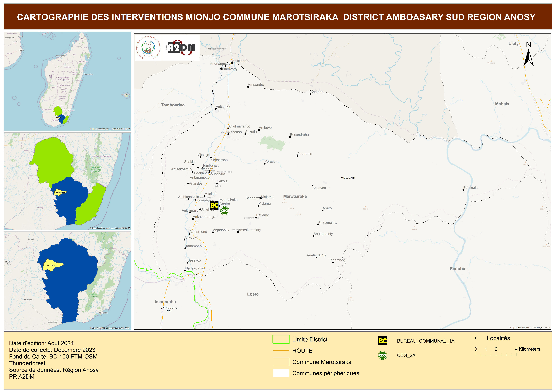Click the CEG icon in legend

click(382, 355)
